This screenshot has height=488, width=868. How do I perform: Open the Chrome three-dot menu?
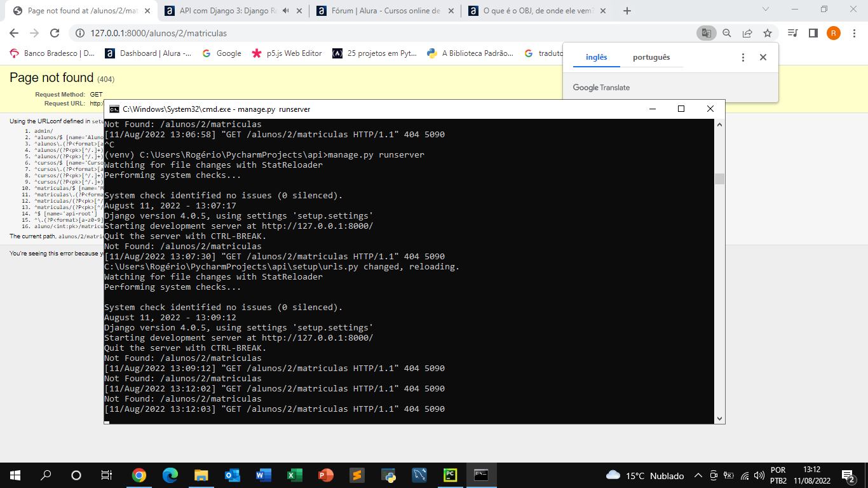pos(853,33)
